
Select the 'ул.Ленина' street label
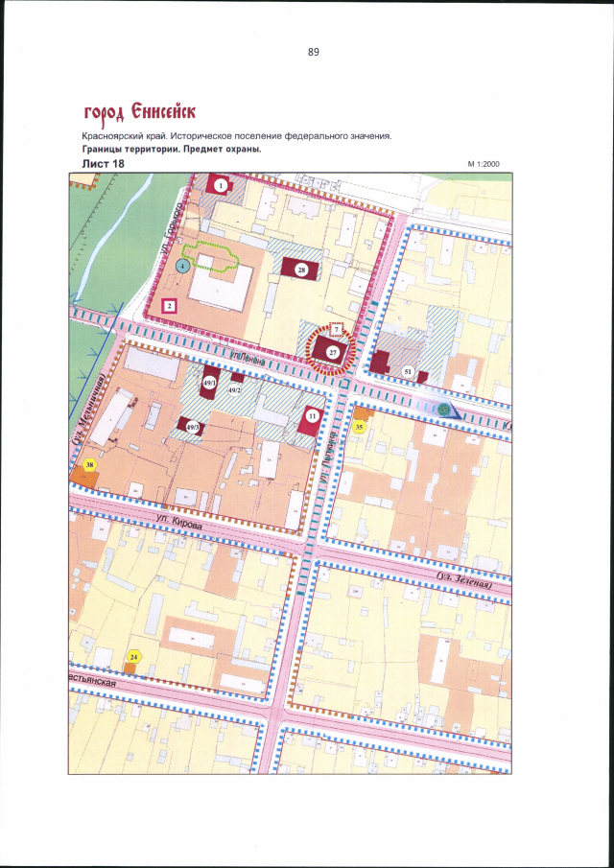[248, 357]
